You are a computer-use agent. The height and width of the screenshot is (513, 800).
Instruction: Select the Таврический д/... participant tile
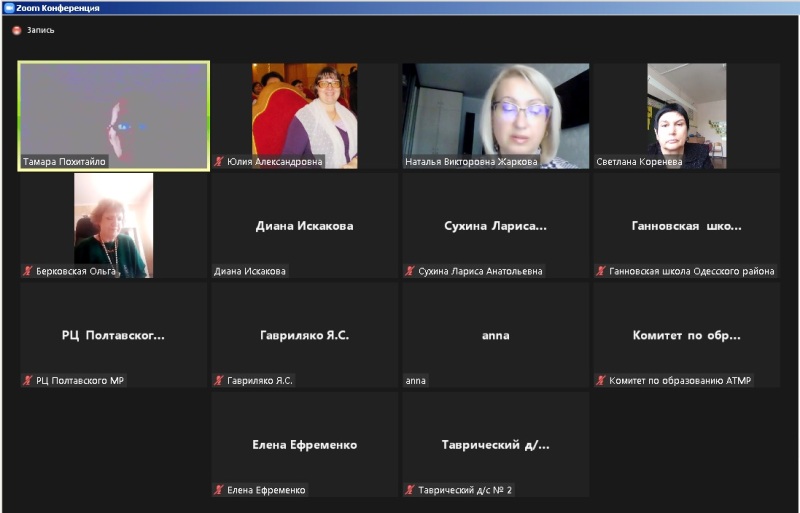(495, 445)
